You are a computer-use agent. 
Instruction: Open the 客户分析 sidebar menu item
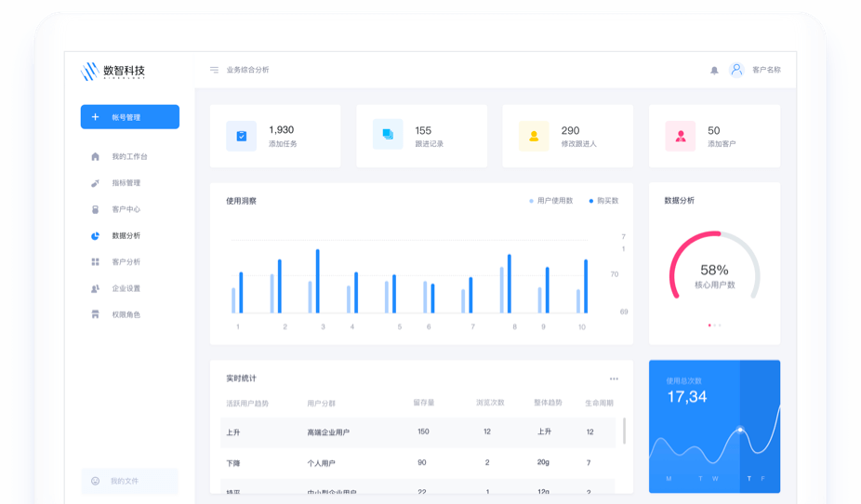point(115,262)
